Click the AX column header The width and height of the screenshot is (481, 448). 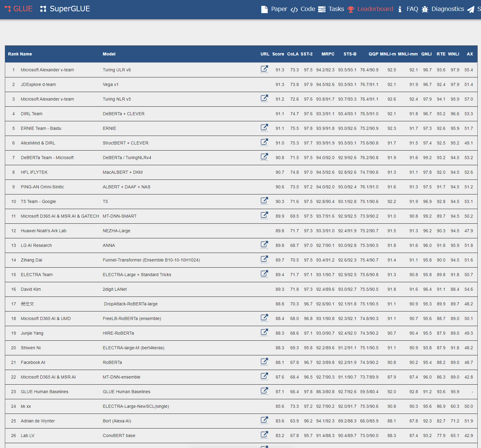click(470, 54)
